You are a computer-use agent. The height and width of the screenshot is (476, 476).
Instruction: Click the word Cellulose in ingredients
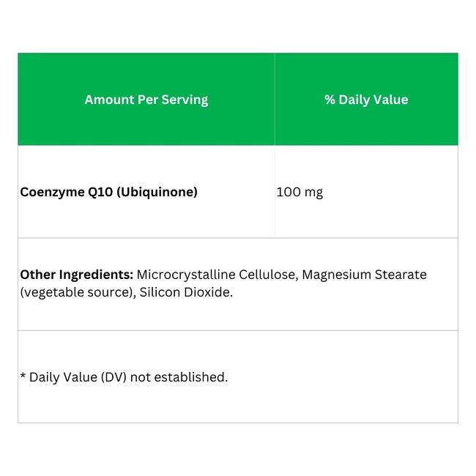click(269, 275)
